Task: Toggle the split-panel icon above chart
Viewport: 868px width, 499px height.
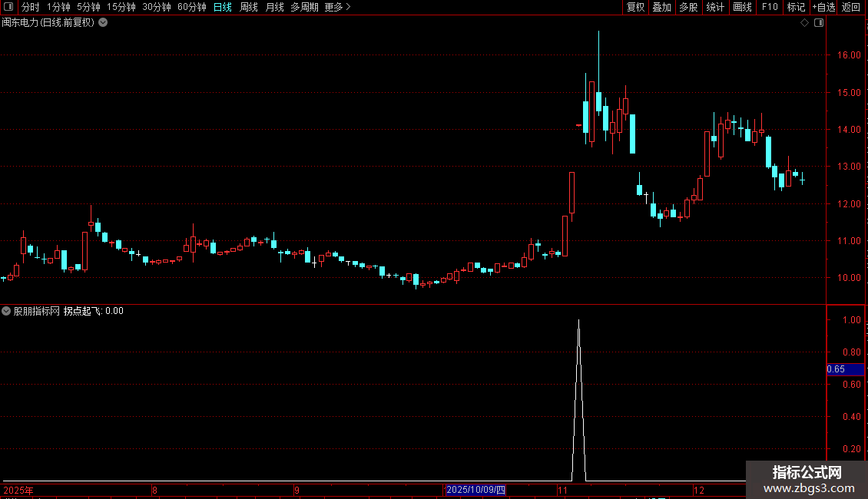Action: click(819, 23)
